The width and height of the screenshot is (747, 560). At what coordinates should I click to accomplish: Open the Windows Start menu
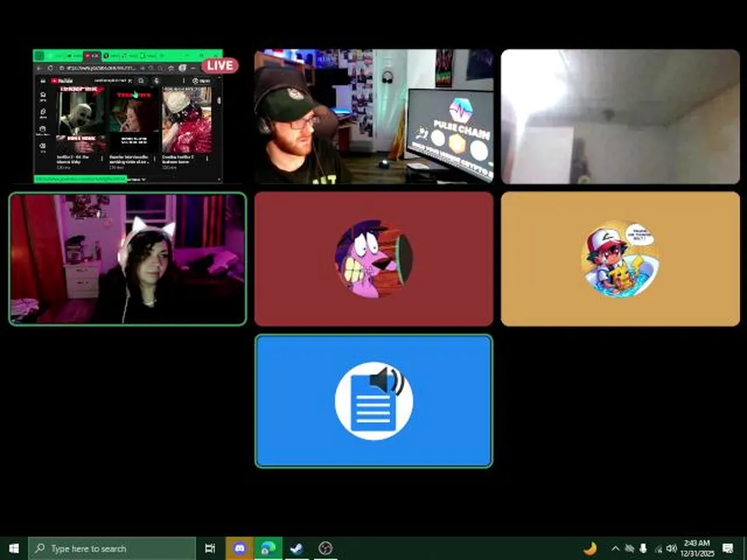[x=14, y=548]
